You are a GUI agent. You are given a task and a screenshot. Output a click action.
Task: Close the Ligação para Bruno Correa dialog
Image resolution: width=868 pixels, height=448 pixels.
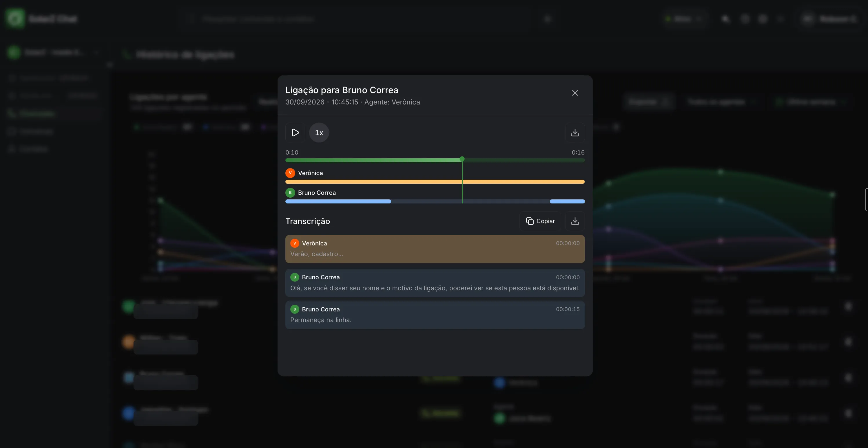(x=575, y=93)
